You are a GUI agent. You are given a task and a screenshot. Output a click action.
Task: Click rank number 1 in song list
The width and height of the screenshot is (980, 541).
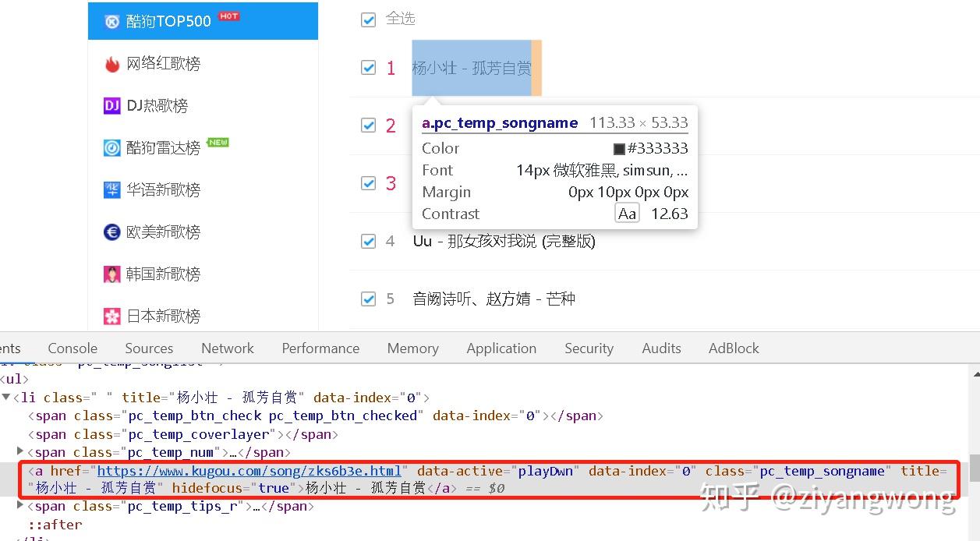391,68
